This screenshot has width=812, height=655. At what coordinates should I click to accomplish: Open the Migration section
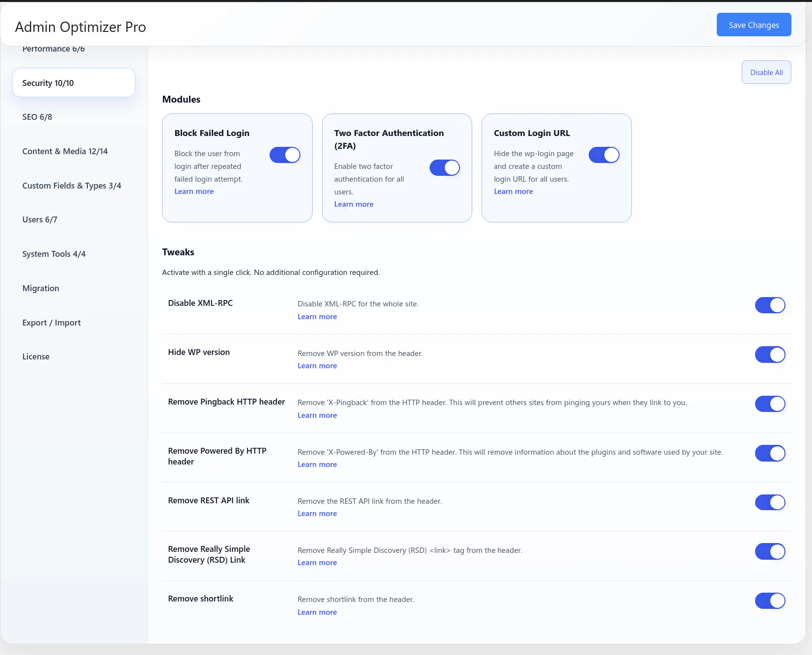coord(41,288)
